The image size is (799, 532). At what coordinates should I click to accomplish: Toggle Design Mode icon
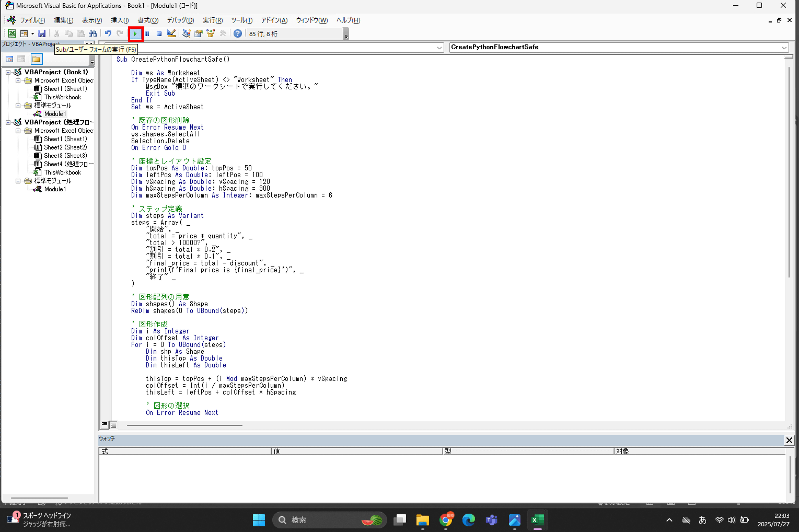171,34
